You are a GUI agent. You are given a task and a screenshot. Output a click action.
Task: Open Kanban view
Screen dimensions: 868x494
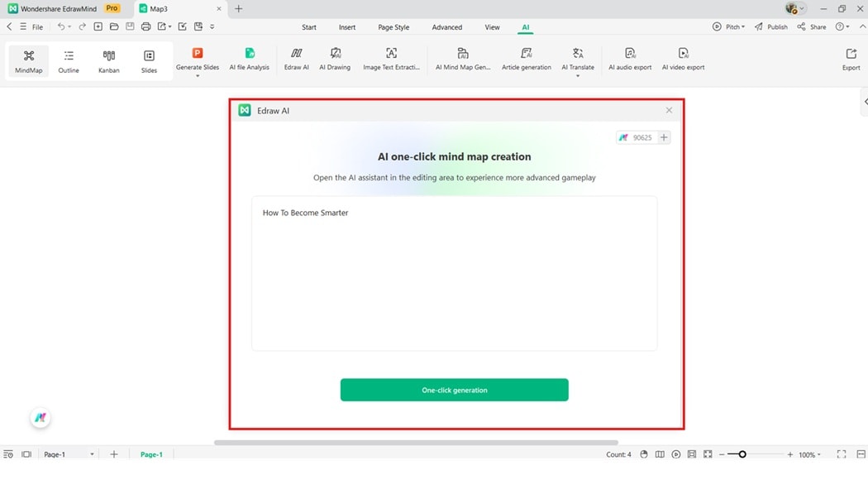[x=108, y=60]
